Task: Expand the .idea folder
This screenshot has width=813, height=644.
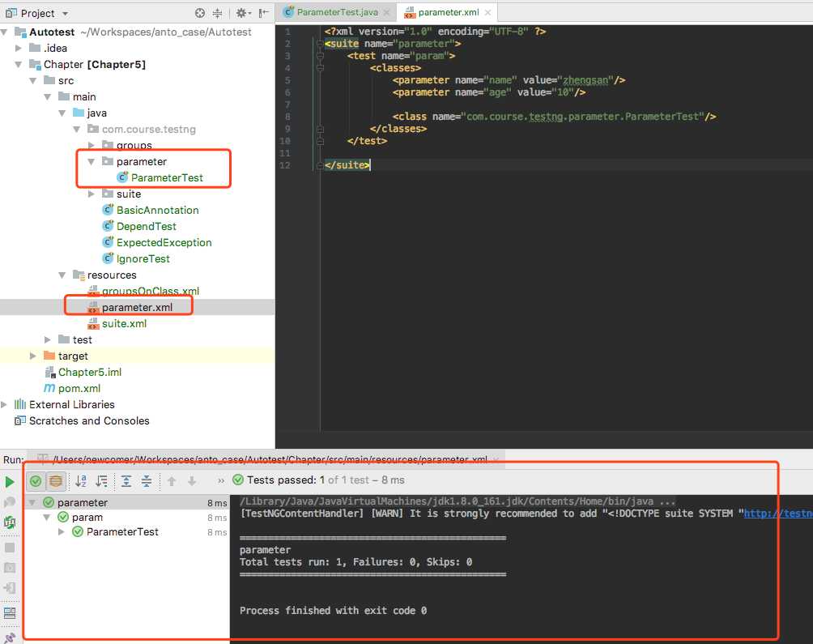Action: coord(19,49)
